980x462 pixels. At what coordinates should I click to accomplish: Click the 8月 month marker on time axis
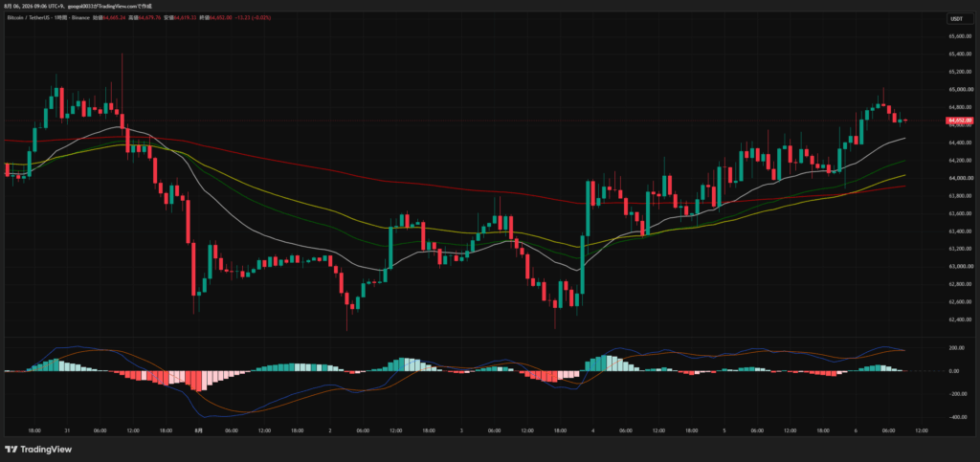pyautogui.click(x=198, y=430)
